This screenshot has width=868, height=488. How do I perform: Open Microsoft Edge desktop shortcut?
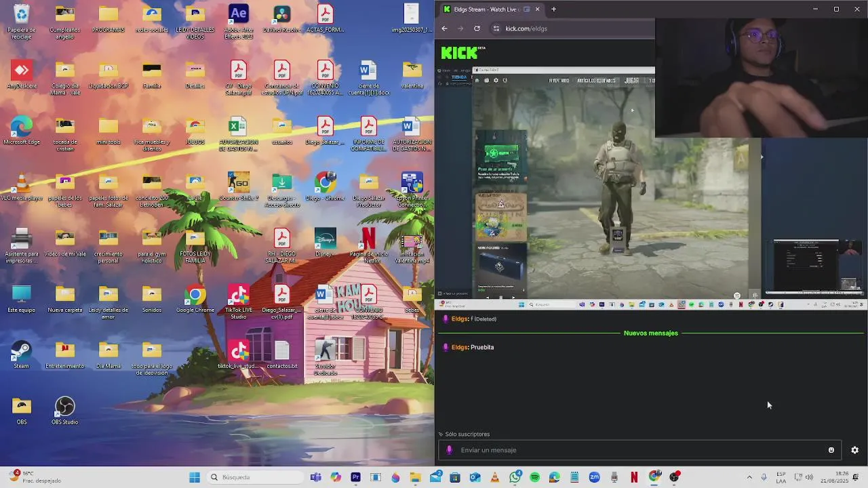click(22, 131)
